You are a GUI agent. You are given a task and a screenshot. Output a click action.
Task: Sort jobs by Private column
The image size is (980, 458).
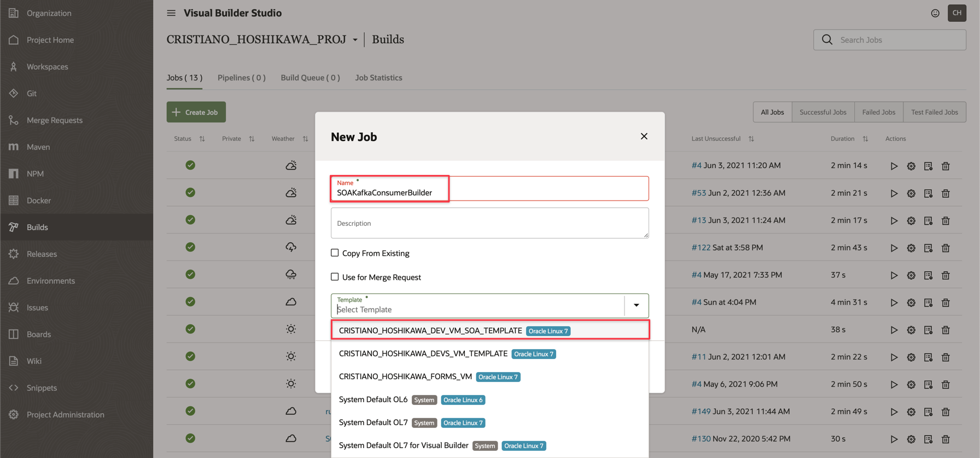pos(252,139)
